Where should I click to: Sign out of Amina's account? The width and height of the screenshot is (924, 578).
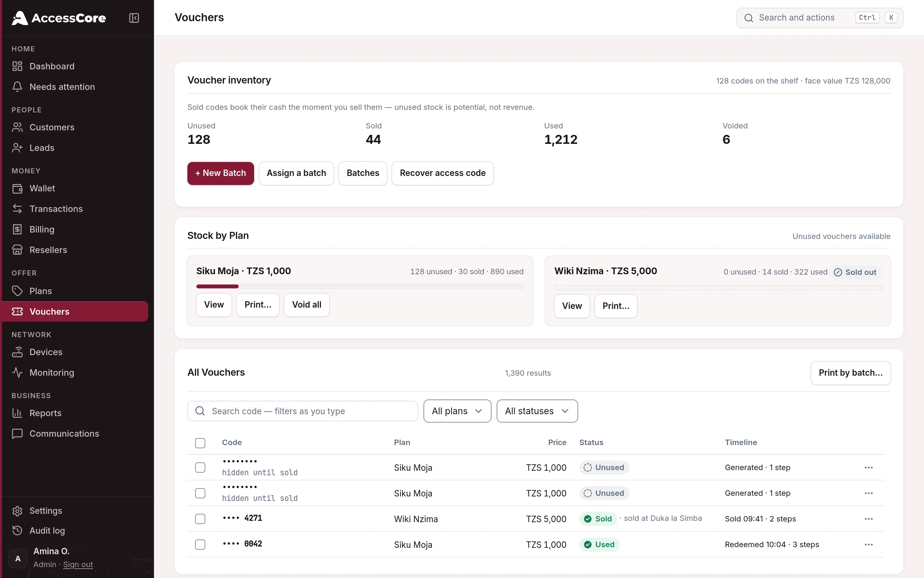tap(78, 564)
